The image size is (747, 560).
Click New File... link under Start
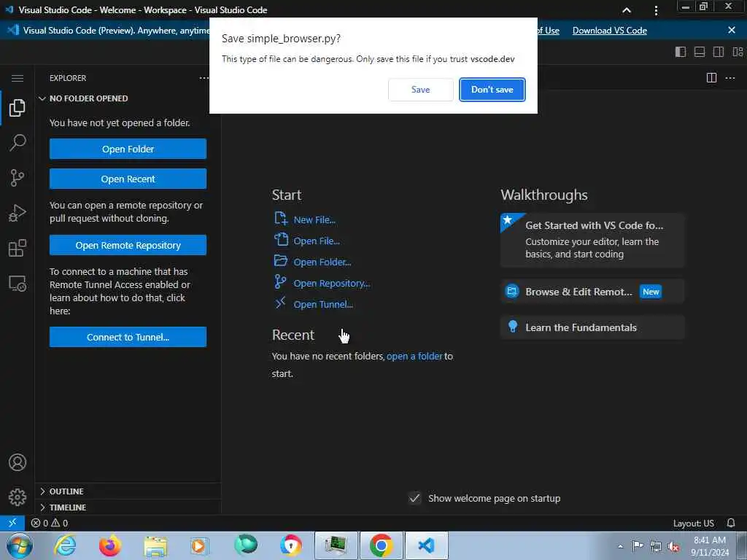(314, 220)
